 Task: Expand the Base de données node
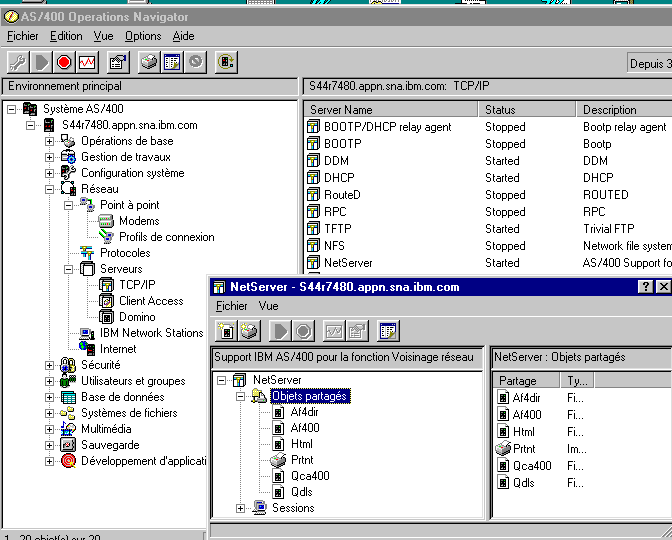[49, 397]
